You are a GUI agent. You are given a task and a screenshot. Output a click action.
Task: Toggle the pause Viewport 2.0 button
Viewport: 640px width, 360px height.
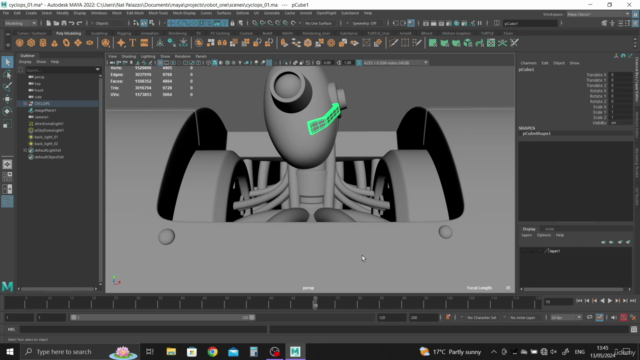point(480,23)
